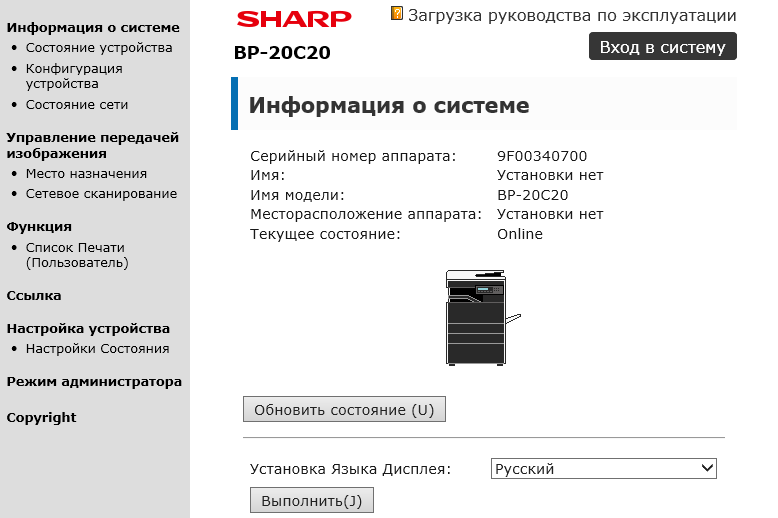The width and height of the screenshot is (778, 518).
Task: Click the Online current status value
Action: (520, 234)
